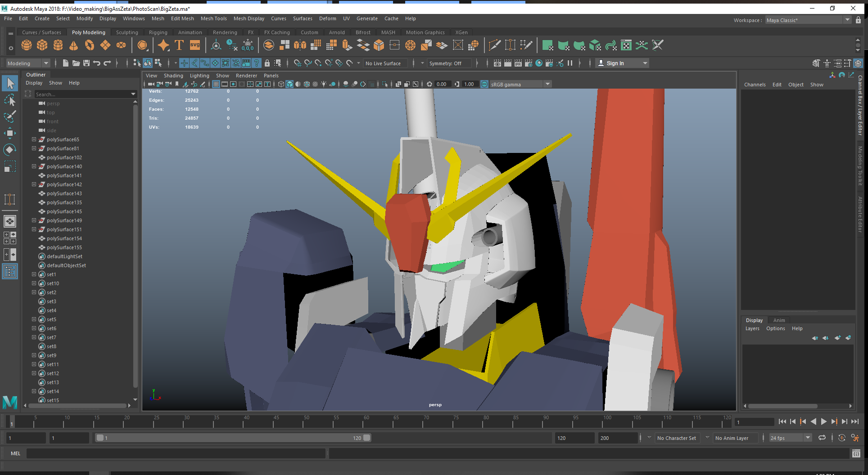Toggle viewport grid display
Viewport: 868px width, 475px height.
(x=216, y=84)
